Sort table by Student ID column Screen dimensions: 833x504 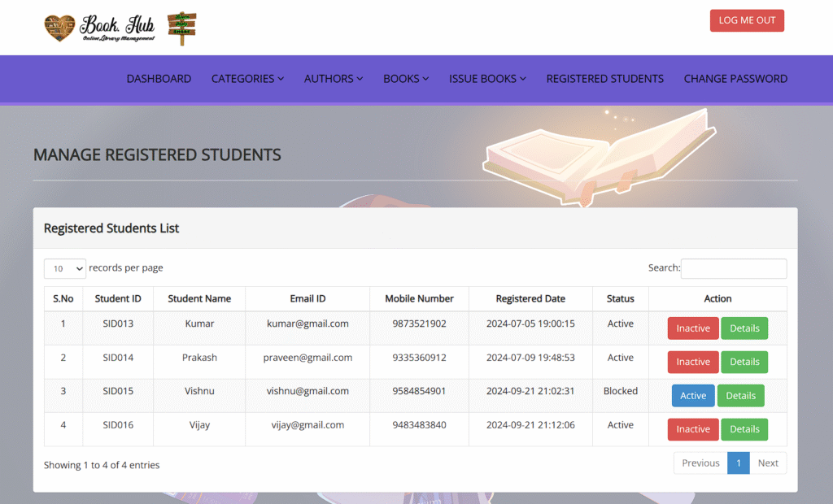(118, 299)
